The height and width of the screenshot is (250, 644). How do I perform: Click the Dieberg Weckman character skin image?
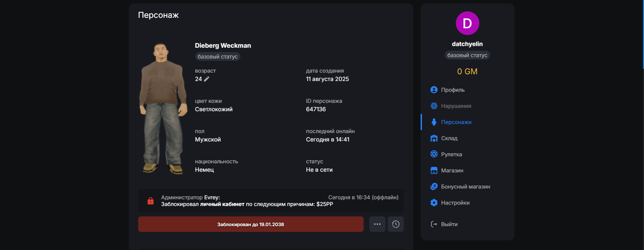(163, 108)
